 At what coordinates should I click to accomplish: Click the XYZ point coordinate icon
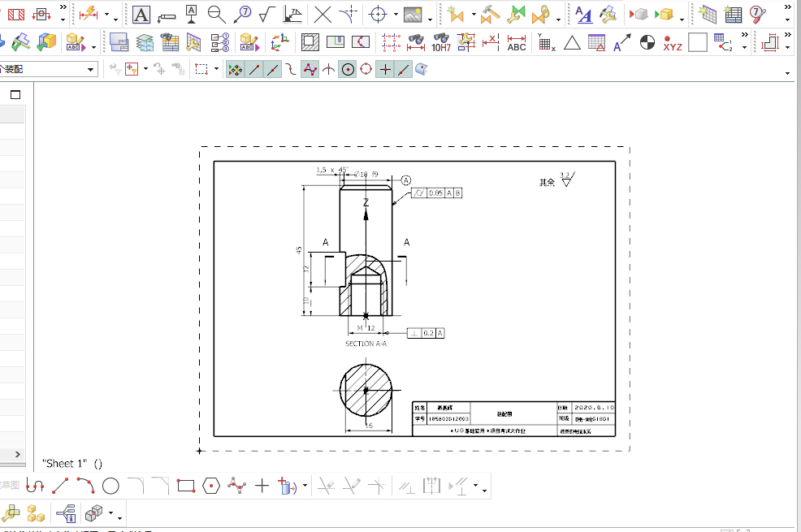673,43
